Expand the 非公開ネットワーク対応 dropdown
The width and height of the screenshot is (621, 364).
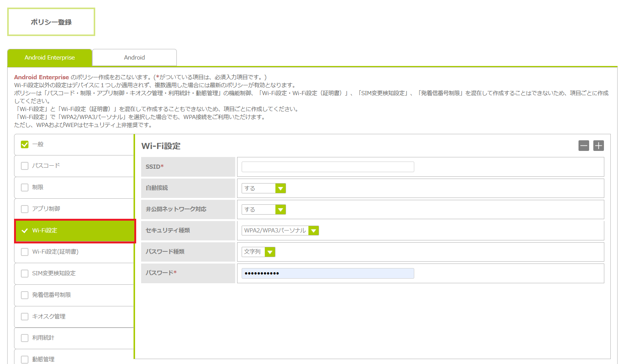[x=264, y=210]
